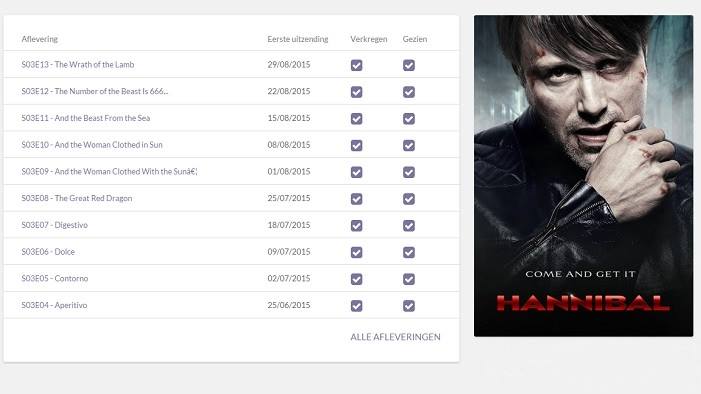Select episode S03E08 - The Great Red Dragon

coord(77,198)
